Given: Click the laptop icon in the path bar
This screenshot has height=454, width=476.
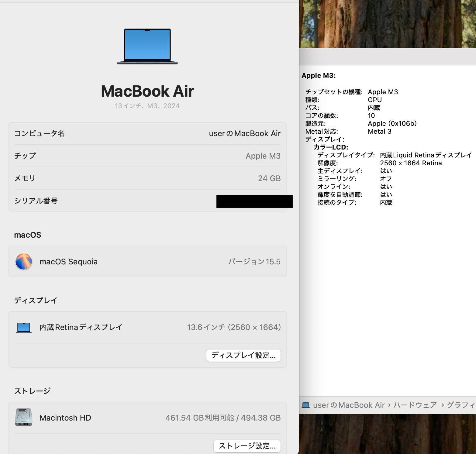Looking at the screenshot, I should [x=306, y=405].
